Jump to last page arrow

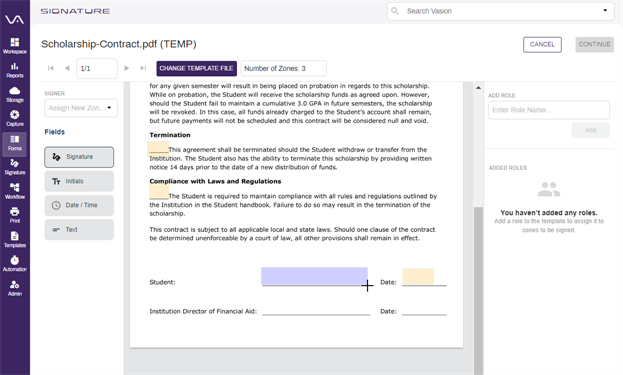[x=143, y=68]
